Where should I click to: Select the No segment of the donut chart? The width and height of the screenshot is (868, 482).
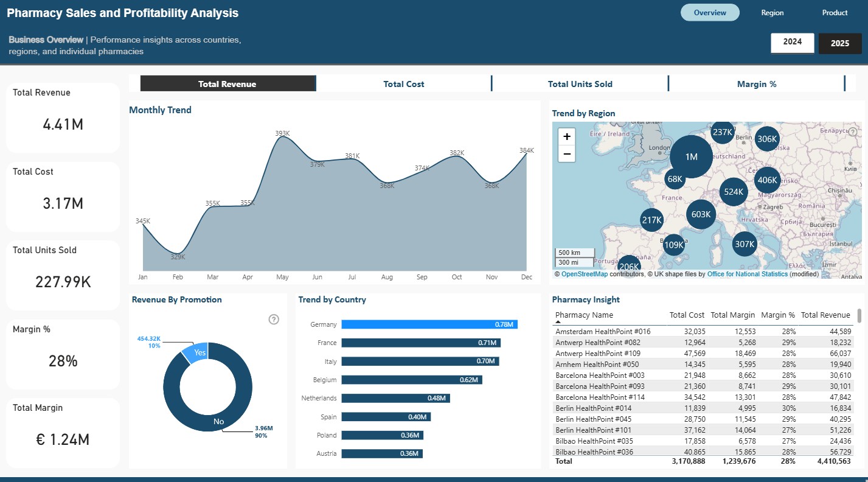pyautogui.click(x=218, y=421)
